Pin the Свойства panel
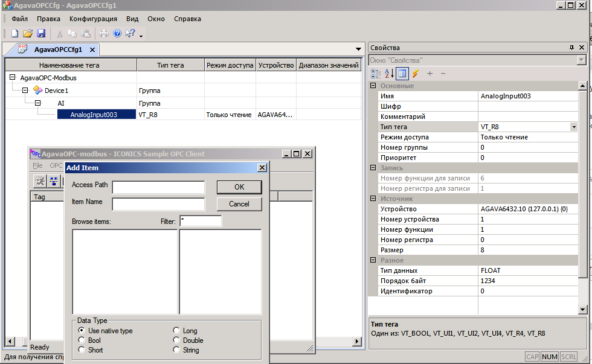Image resolution: width=592 pixels, height=364 pixels. coord(571,48)
